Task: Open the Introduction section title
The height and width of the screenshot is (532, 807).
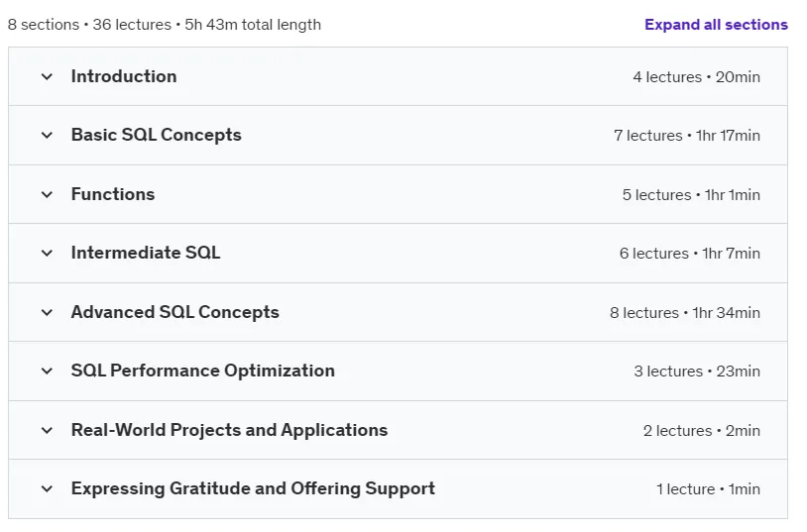Action: (124, 76)
